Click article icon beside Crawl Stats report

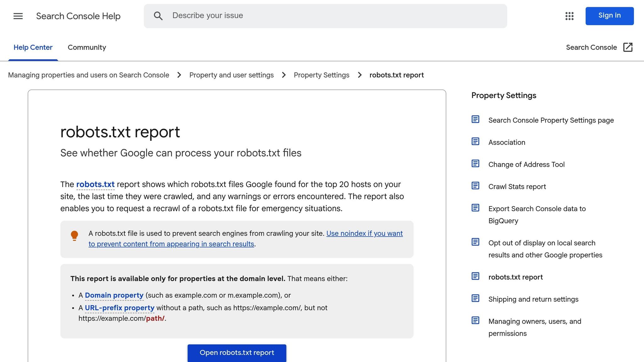475,186
